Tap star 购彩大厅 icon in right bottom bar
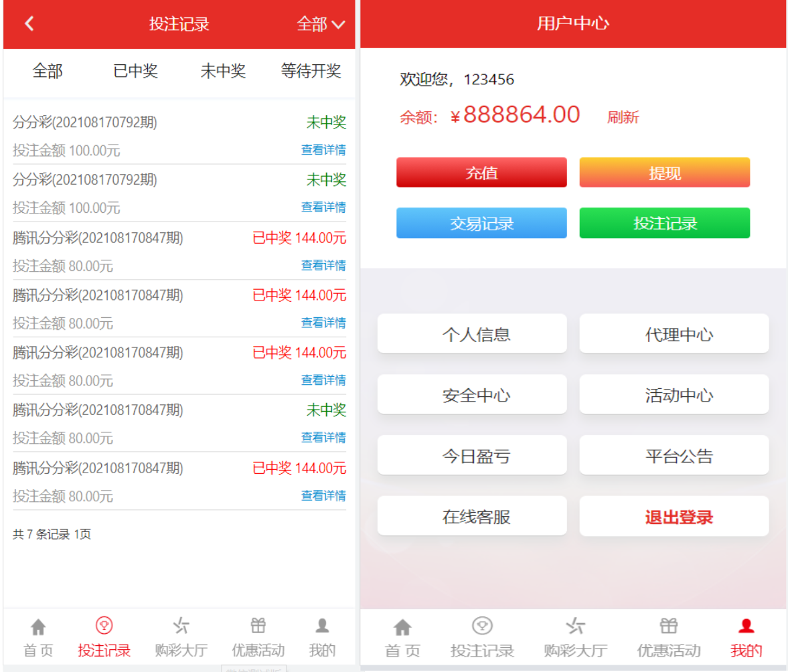790x672 pixels. click(575, 626)
